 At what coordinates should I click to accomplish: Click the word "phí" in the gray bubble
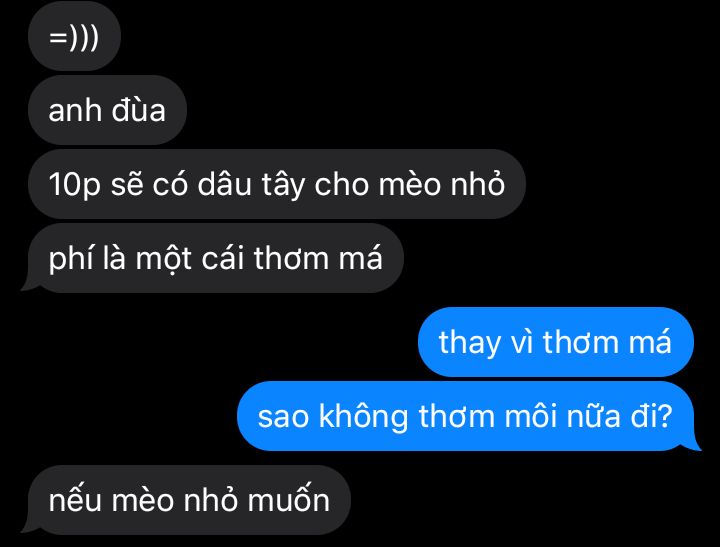(71, 259)
